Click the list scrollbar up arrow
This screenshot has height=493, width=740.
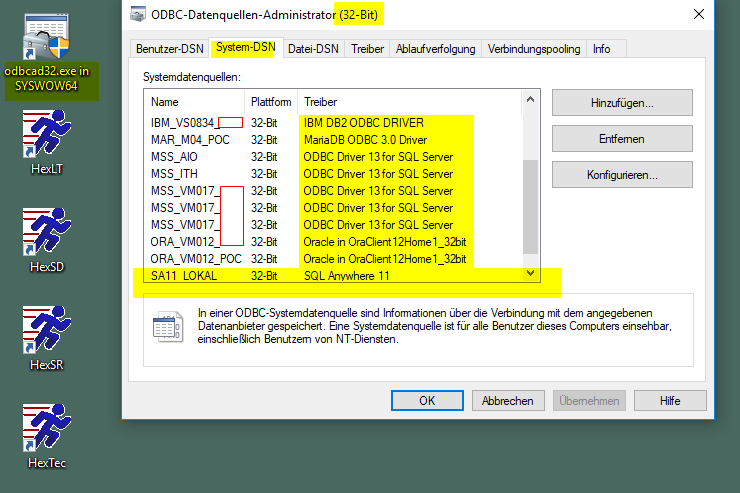[x=530, y=100]
